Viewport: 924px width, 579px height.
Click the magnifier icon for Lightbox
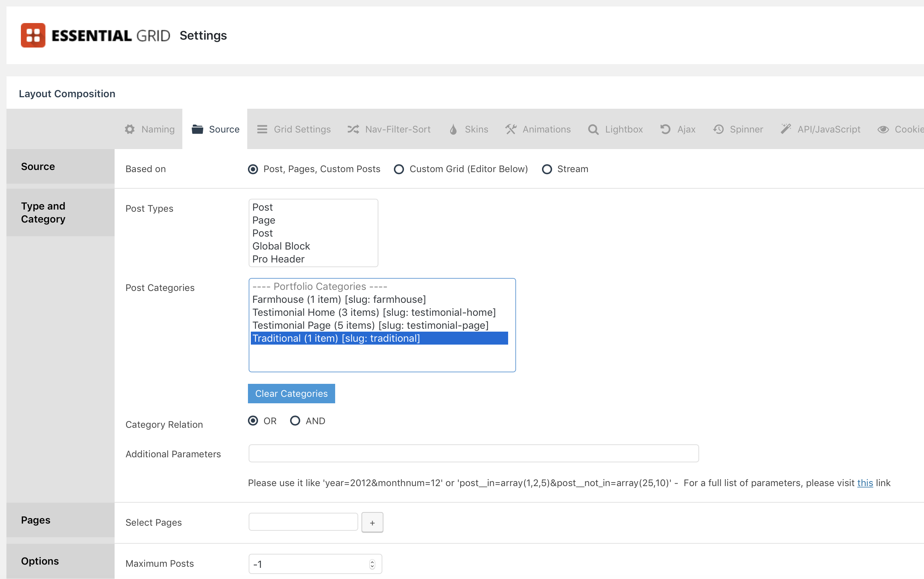click(593, 129)
